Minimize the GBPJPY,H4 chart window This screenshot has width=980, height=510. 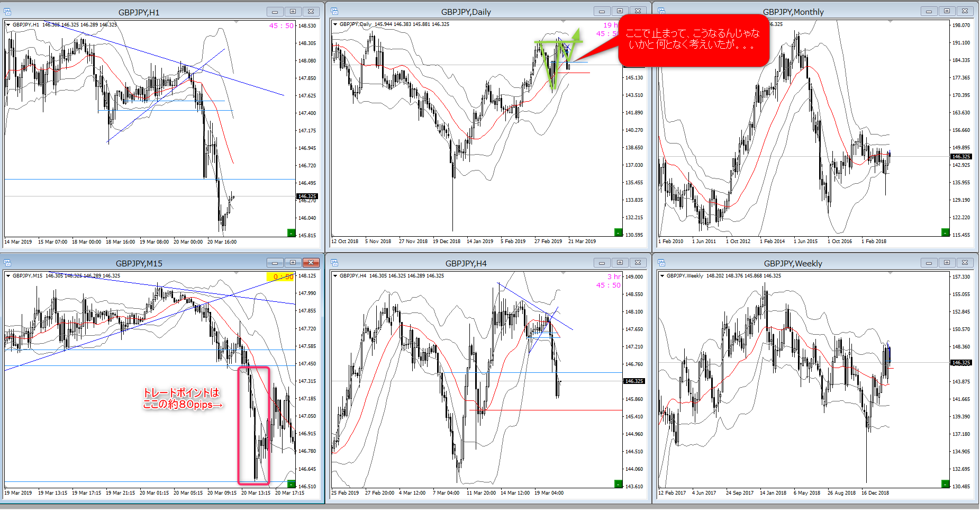602,263
